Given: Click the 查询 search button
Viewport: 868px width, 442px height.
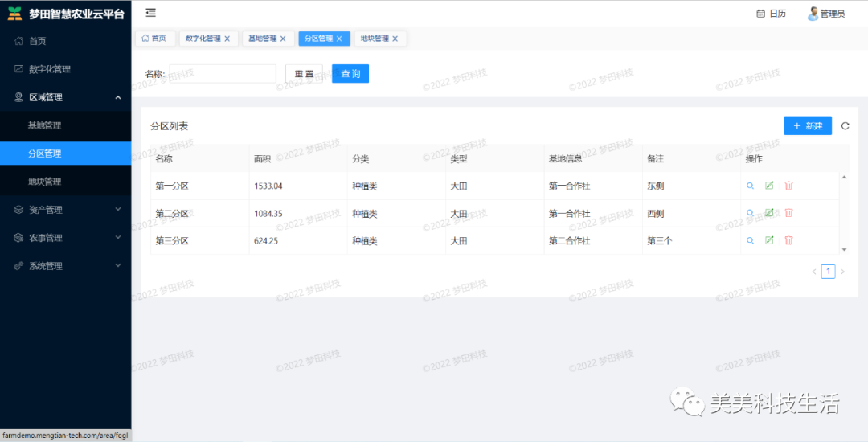Looking at the screenshot, I should (x=350, y=74).
